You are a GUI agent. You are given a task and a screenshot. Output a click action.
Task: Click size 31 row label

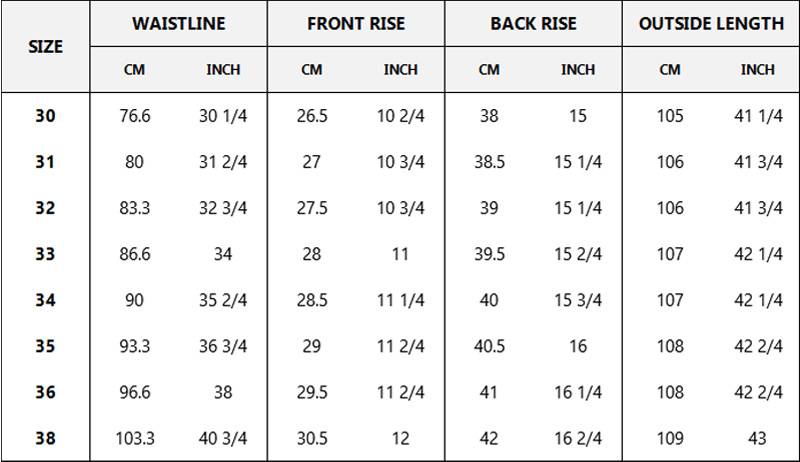(x=45, y=162)
